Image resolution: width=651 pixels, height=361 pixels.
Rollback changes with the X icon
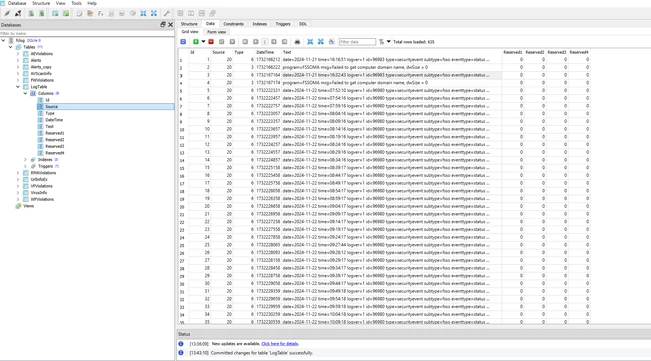[x=232, y=41]
